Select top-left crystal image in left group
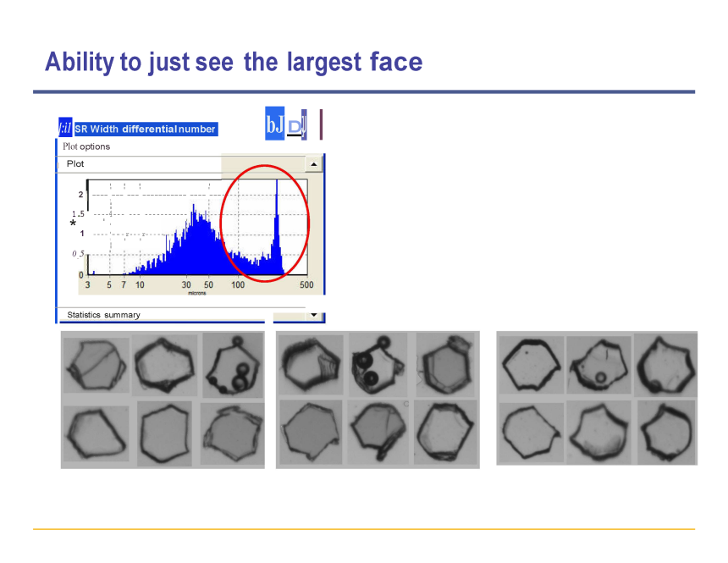The image size is (728, 563). pos(96,365)
